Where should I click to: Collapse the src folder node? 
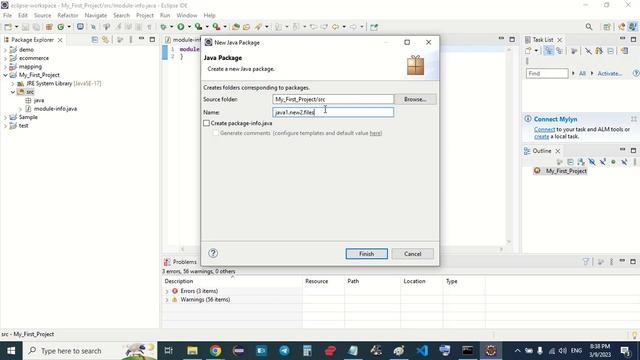(13, 92)
